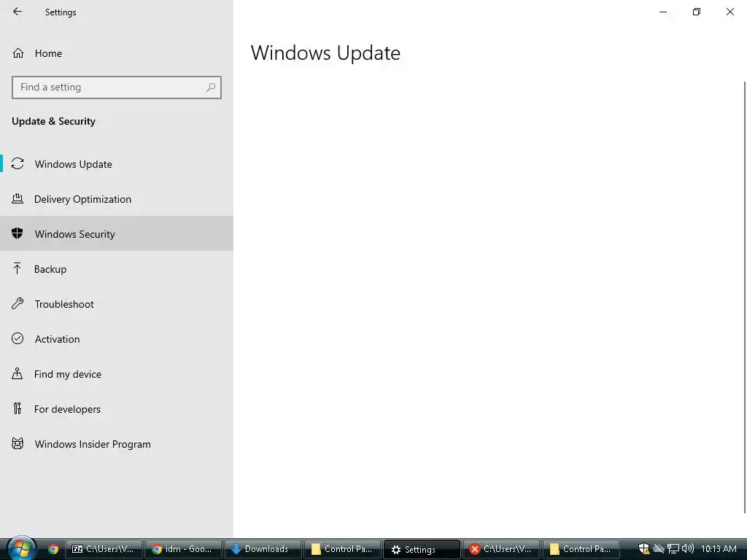Viewport: 747px width, 560px height.
Task: Click the Windows Insider cat icon
Action: coord(18,444)
